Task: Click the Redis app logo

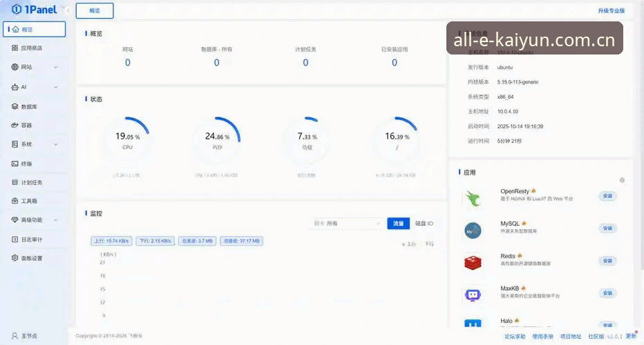Action: point(473,262)
